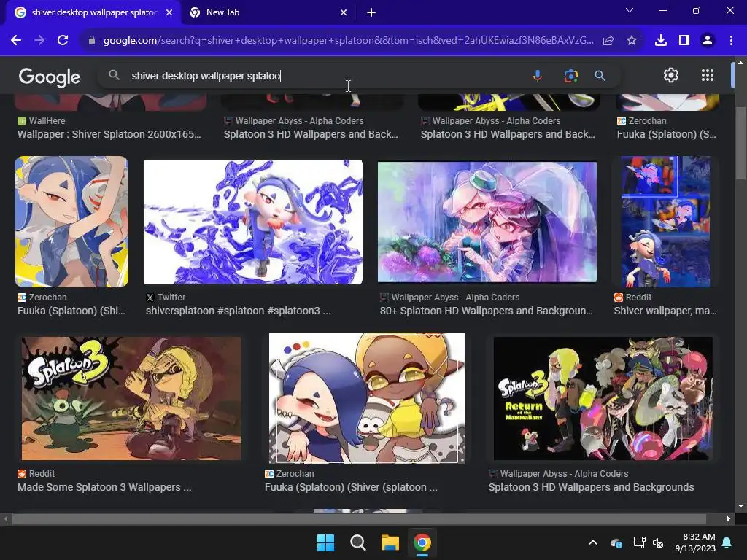This screenshot has height=560, width=747.
Task: Open Shiver and Frye chibi thumbnail
Action: point(367,398)
